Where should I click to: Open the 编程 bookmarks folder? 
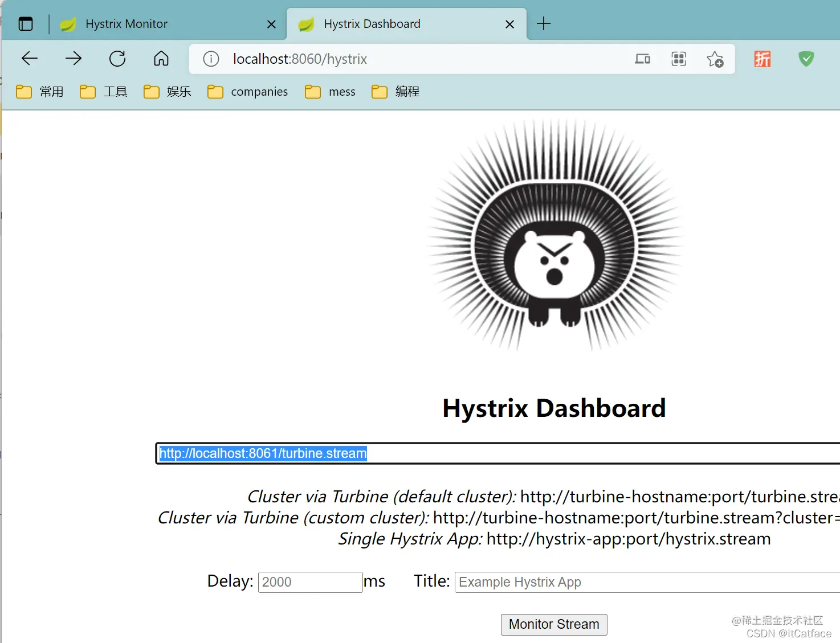tap(396, 92)
